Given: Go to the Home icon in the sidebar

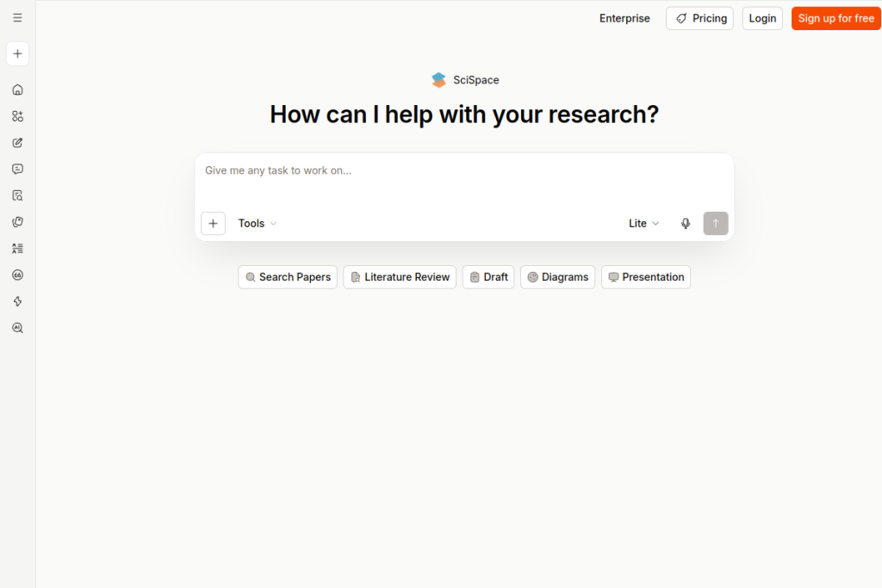Looking at the screenshot, I should (x=17, y=90).
